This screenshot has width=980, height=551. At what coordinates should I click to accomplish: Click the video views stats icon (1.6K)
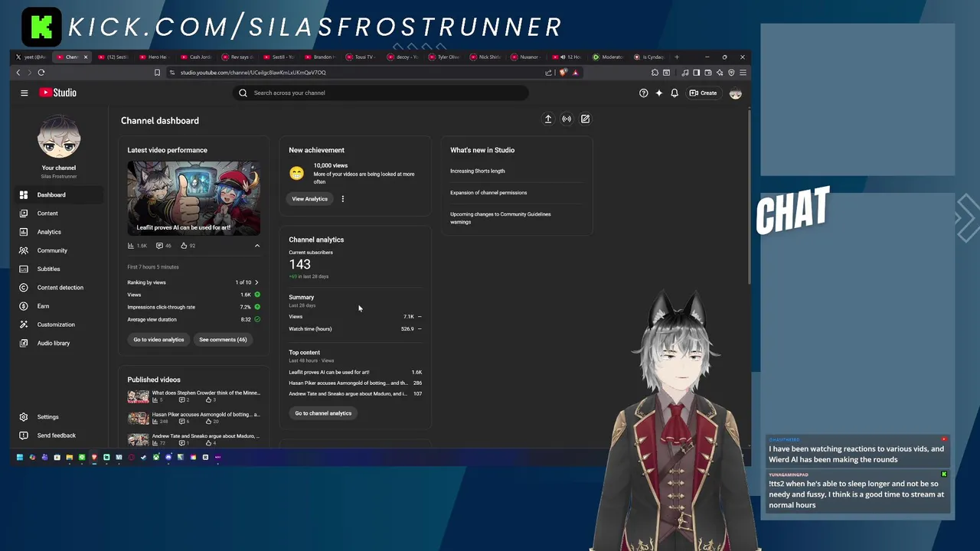click(x=131, y=246)
